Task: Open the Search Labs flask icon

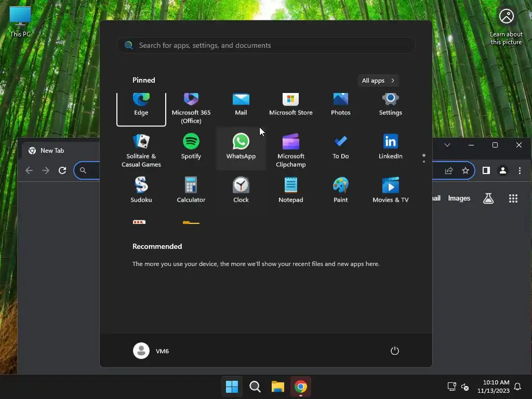Action: 488,198
